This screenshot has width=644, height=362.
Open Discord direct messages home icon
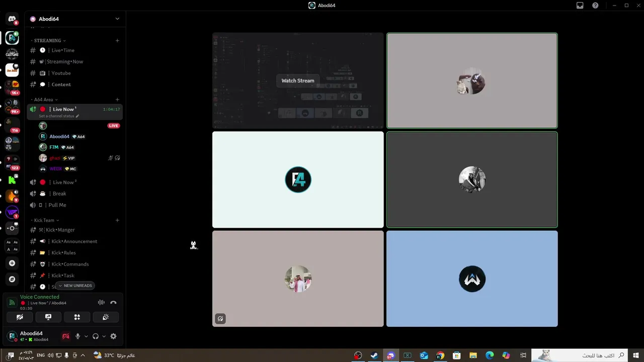pos(12,19)
